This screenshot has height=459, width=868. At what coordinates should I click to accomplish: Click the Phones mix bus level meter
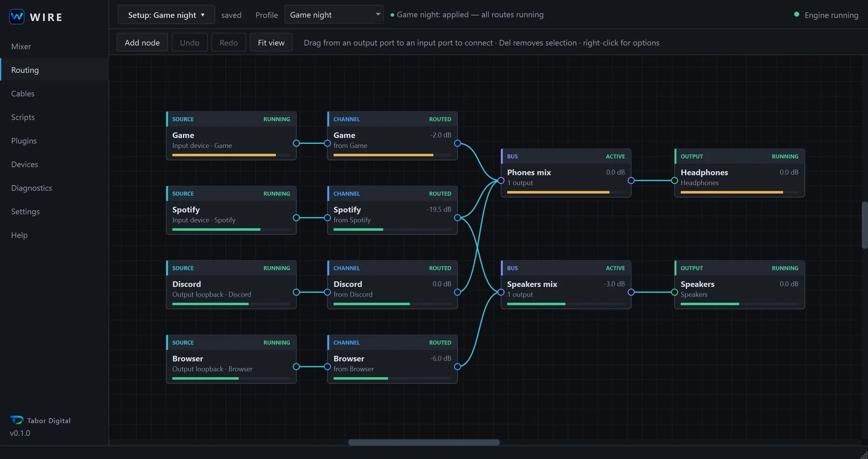pos(566,192)
